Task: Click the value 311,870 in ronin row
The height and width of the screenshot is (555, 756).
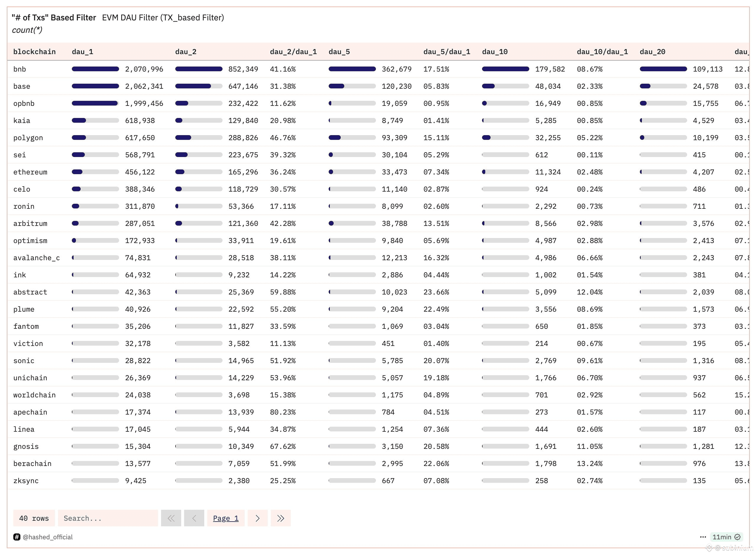Action: pyautogui.click(x=140, y=206)
